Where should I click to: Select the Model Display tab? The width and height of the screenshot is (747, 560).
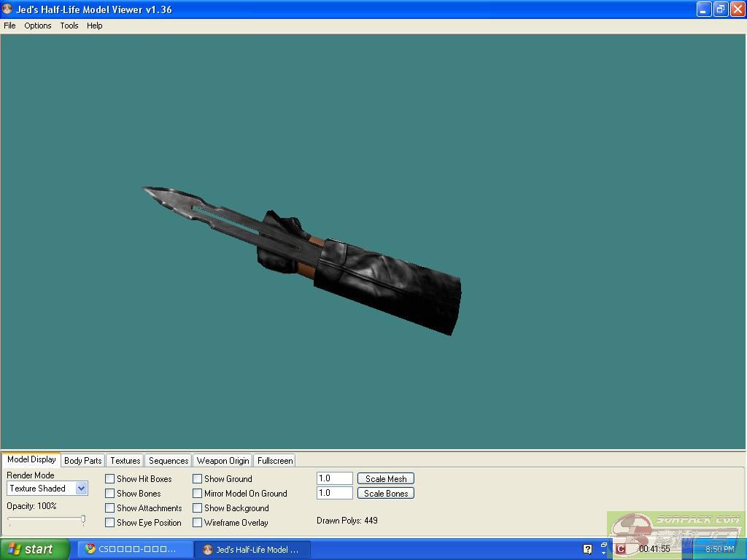31,459
